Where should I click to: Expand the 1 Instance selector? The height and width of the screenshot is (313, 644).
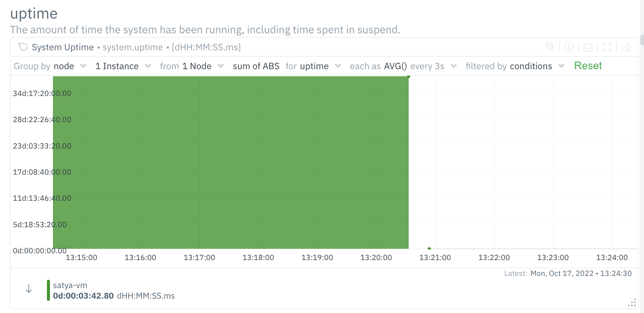click(x=148, y=66)
